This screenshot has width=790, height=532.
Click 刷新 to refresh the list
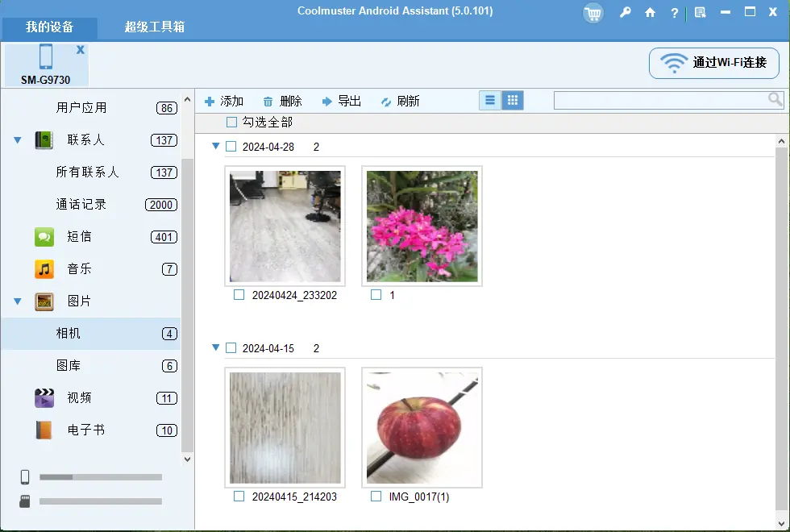tap(400, 102)
